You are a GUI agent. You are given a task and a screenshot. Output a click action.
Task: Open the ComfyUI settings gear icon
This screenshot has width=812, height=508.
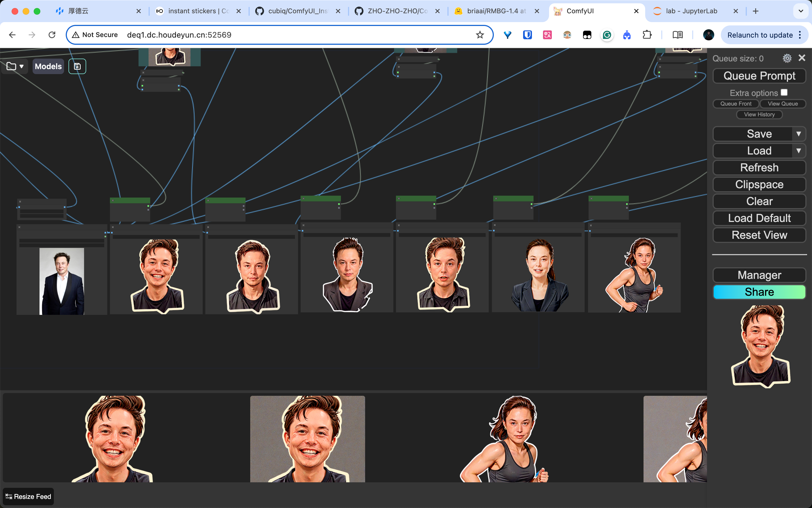(x=787, y=59)
